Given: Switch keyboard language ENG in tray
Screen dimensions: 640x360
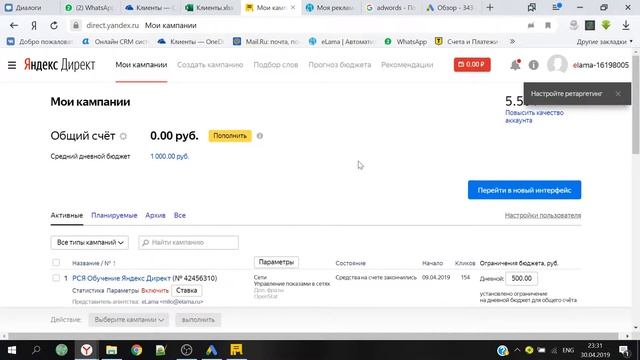Looking at the screenshot, I should [x=568, y=350].
